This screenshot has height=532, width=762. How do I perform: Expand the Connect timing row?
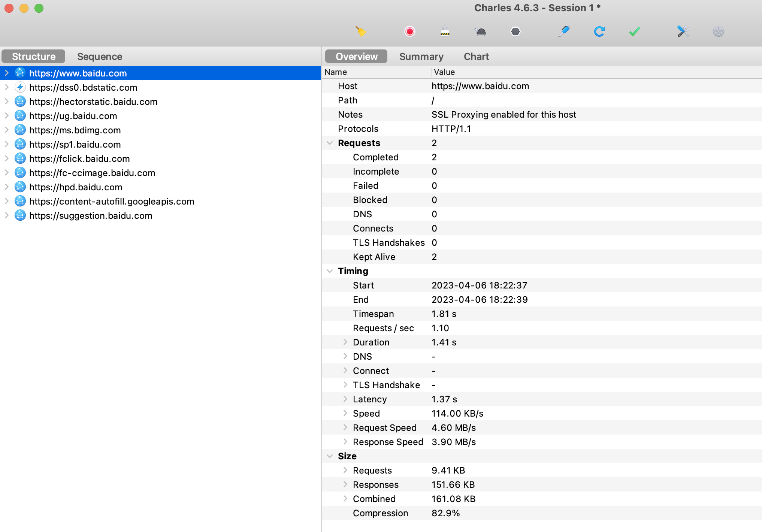345,371
